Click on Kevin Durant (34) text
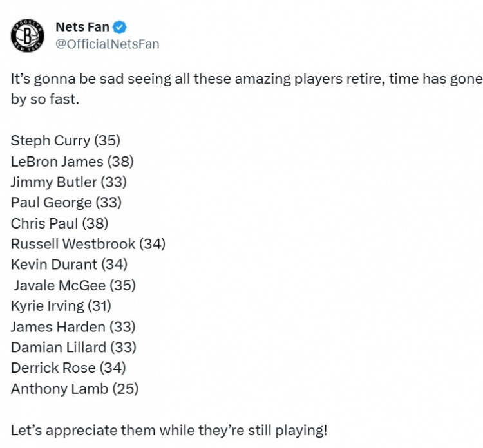The image size is (483, 448). point(70,265)
